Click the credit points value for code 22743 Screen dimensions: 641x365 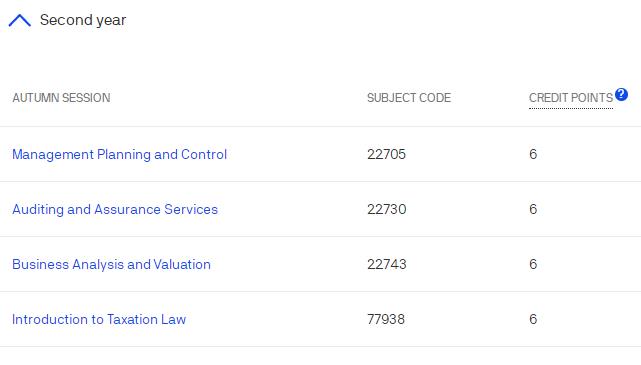tap(533, 264)
